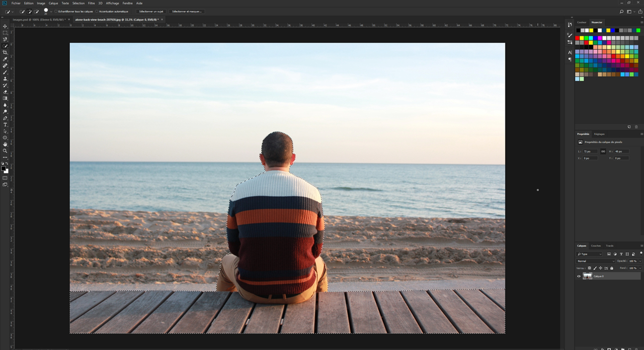
Task: Select the Blur tool
Action: tap(5, 105)
